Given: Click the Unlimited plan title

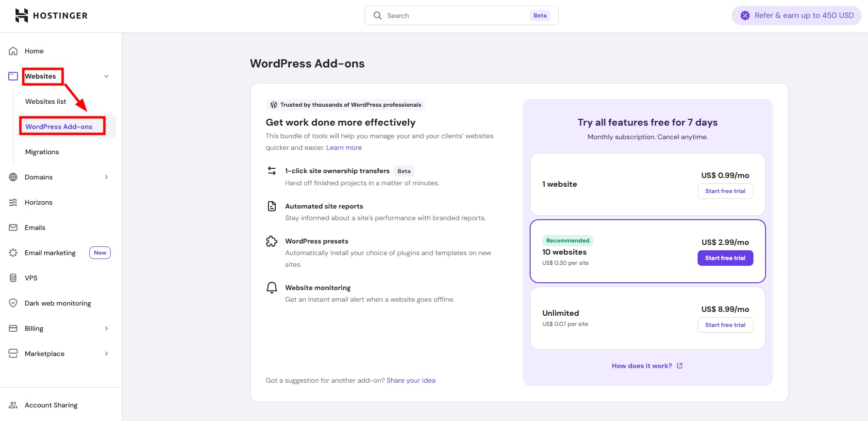Looking at the screenshot, I should tap(561, 313).
